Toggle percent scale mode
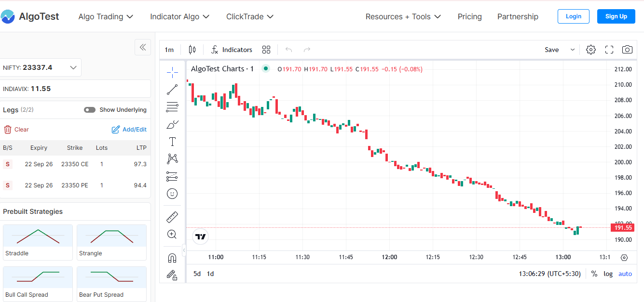This screenshot has width=644, height=302. pos(594,274)
